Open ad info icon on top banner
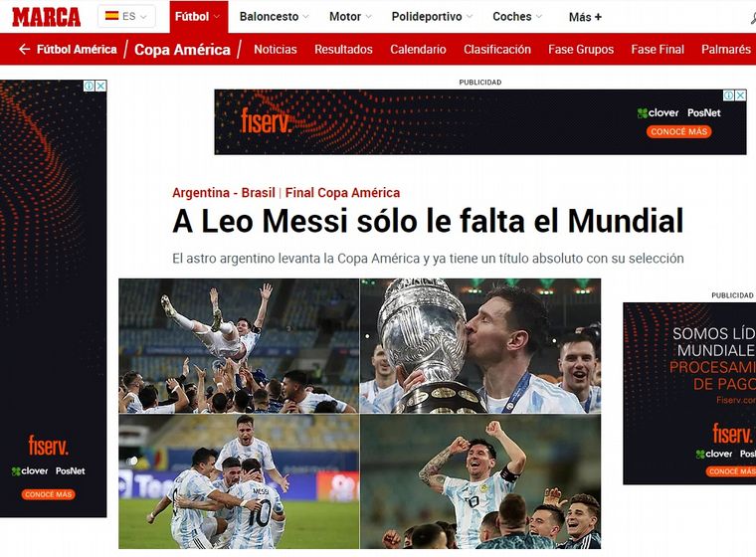Viewport: 756px width, 557px height. [729, 95]
